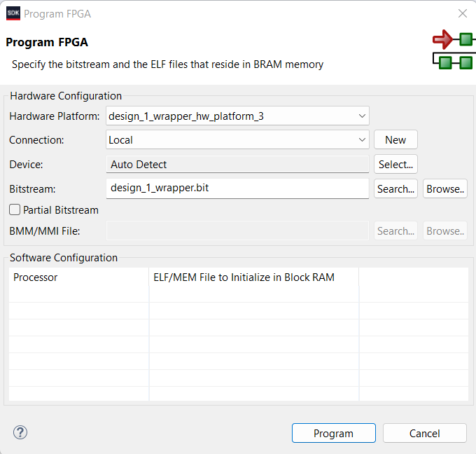Cancel the Program FPGA dialog

pos(424,433)
